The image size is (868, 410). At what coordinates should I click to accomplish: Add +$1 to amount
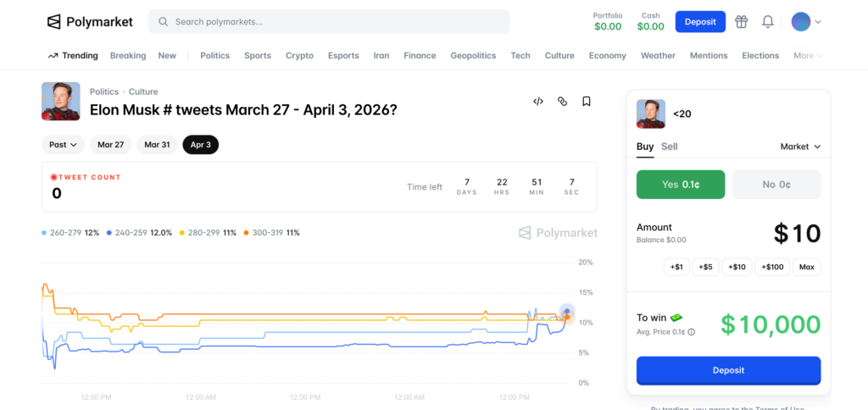(x=676, y=267)
